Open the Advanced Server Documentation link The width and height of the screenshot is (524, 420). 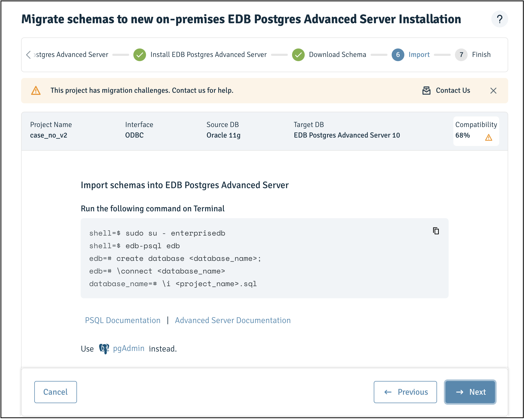click(233, 320)
